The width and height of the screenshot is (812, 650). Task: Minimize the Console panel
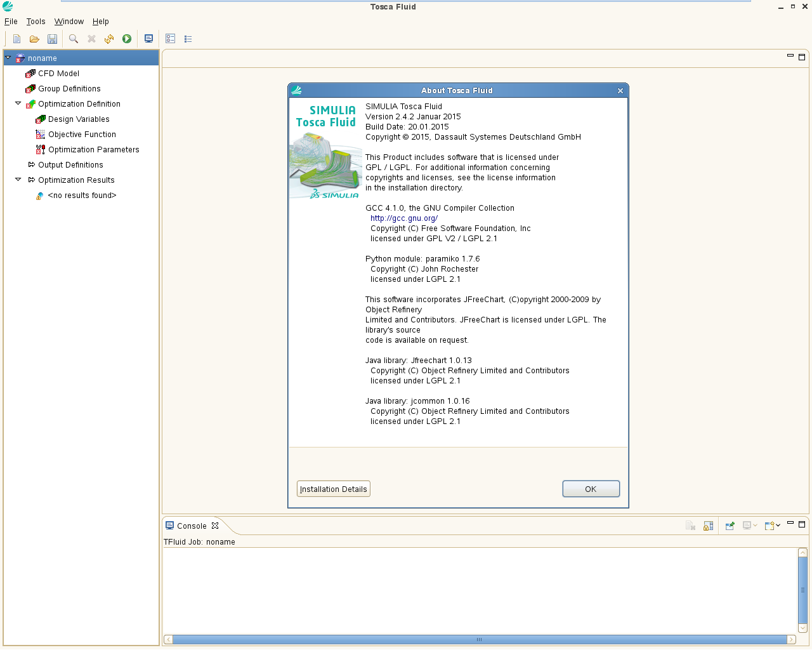click(x=790, y=523)
